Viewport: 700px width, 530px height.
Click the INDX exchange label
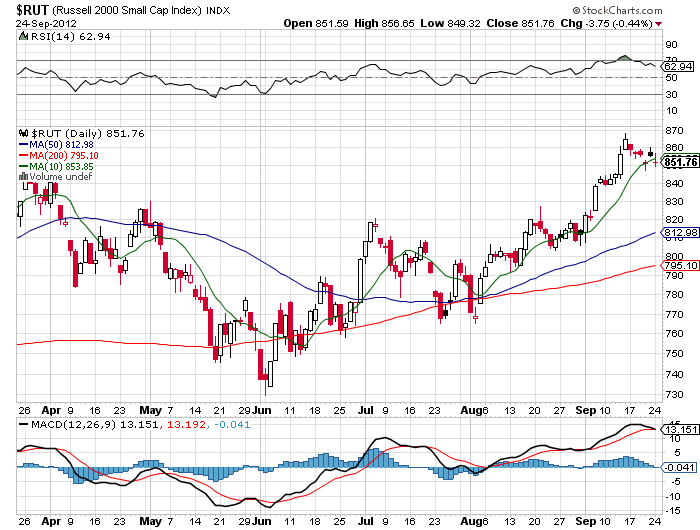pos(218,11)
